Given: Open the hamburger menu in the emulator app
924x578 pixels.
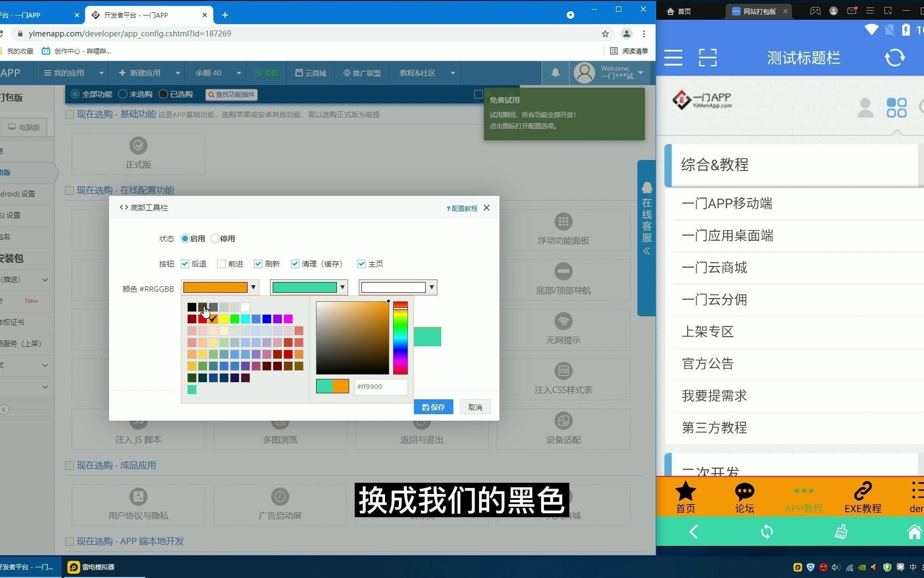Looking at the screenshot, I should pos(673,57).
